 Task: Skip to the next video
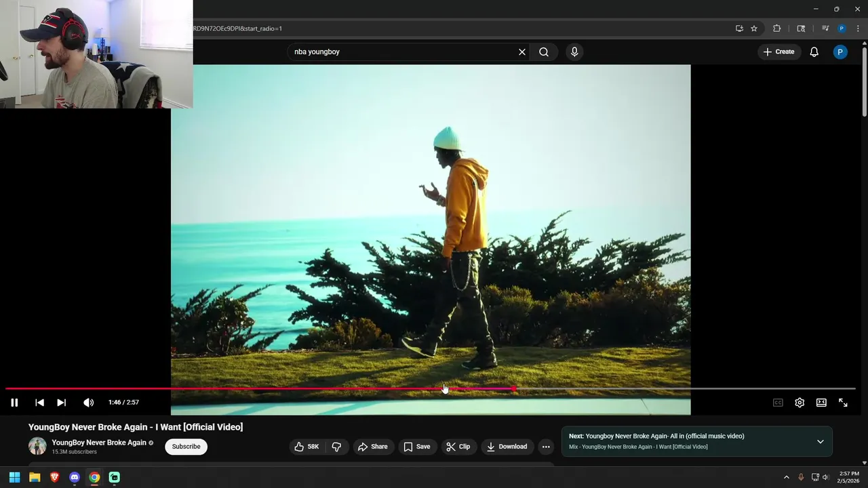point(61,403)
